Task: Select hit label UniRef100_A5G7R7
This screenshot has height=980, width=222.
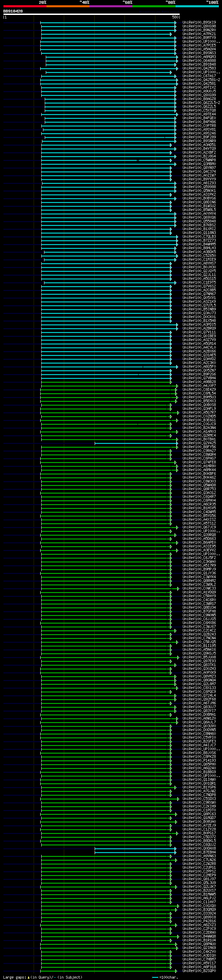Action: pos(199,412)
